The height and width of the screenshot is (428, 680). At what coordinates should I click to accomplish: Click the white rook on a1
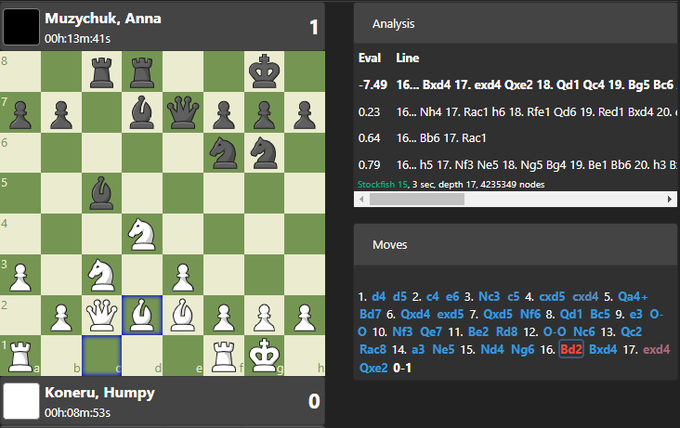coord(20,355)
